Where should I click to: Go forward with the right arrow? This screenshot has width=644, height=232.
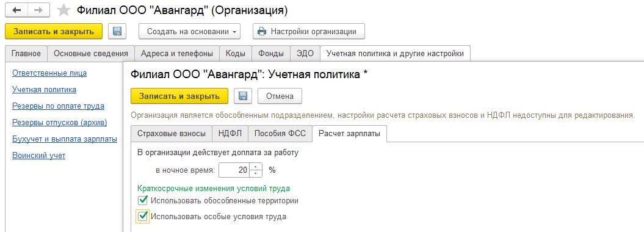pos(38,10)
